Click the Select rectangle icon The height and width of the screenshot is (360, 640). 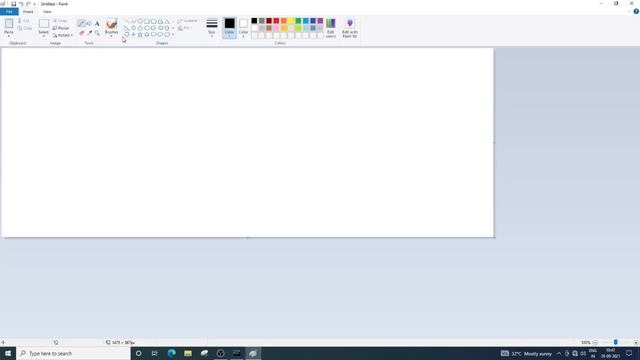[44, 23]
